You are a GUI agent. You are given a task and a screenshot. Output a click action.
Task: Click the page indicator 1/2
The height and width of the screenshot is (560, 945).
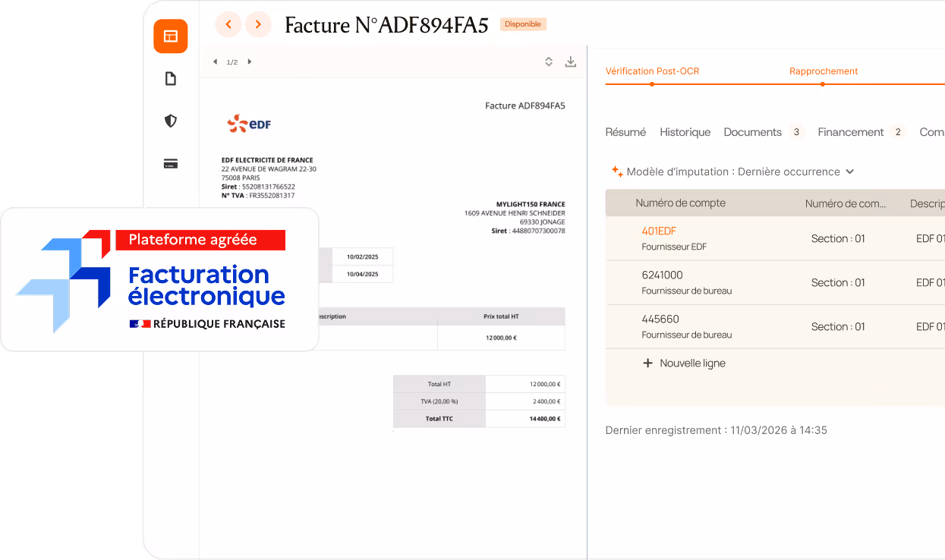point(232,62)
